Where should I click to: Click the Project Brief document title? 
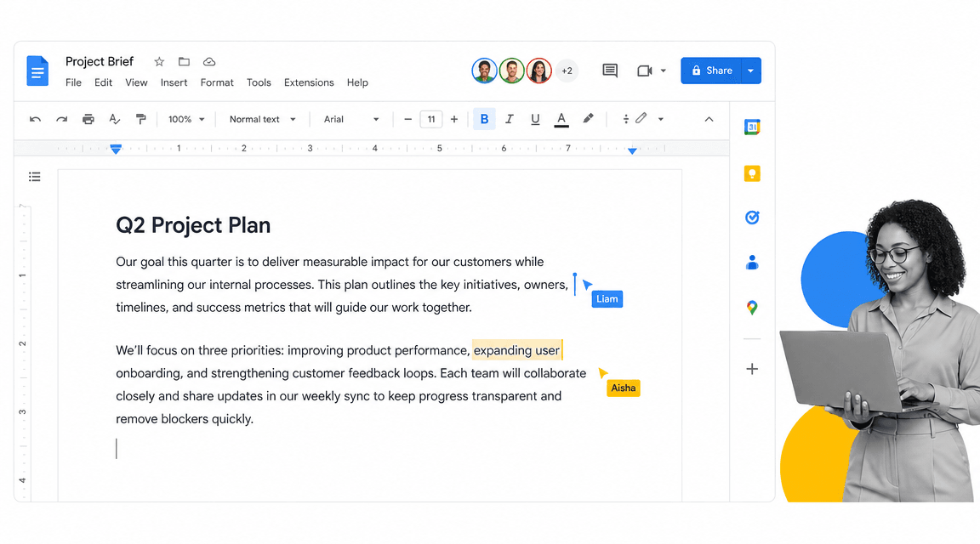click(x=100, y=61)
